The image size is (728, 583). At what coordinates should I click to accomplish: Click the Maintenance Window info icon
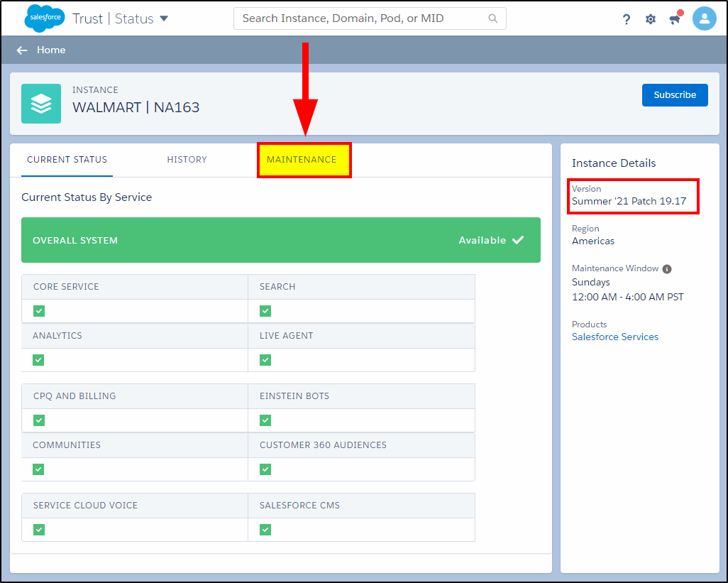(x=667, y=269)
